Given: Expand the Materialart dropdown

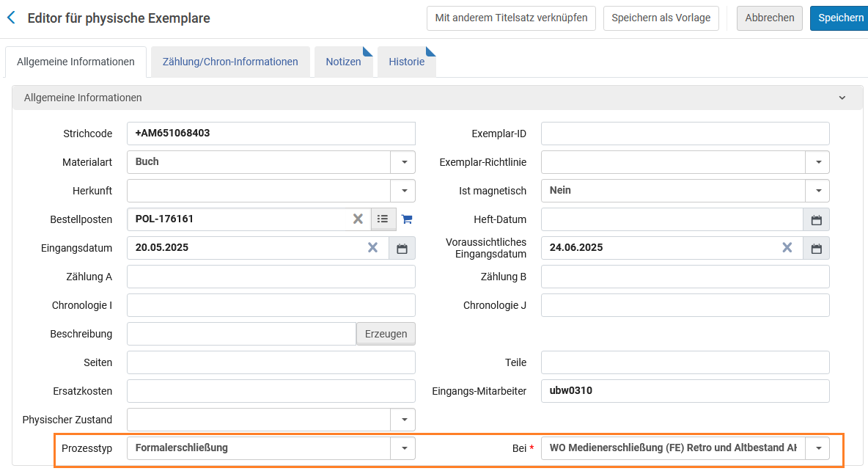Looking at the screenshot, I should (x=403, y=162).
